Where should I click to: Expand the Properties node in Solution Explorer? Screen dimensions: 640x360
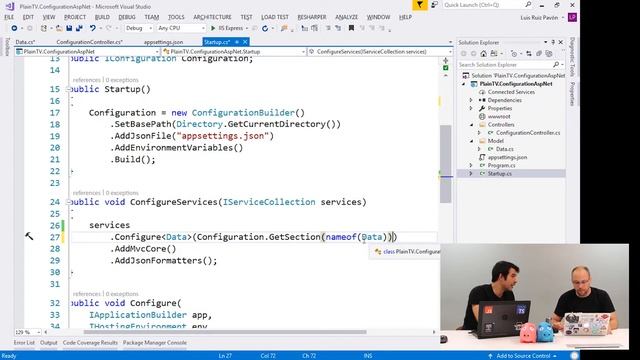(x=471, y=108)
